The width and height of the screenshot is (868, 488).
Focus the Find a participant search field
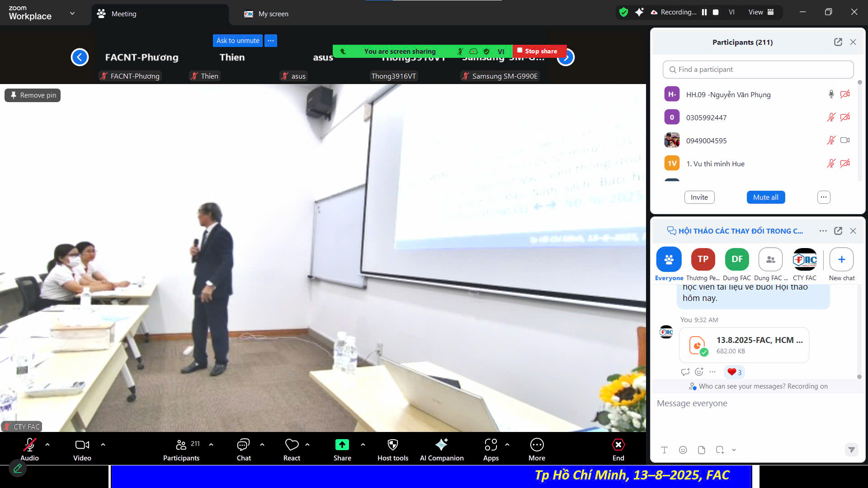(x=758, y=70)
